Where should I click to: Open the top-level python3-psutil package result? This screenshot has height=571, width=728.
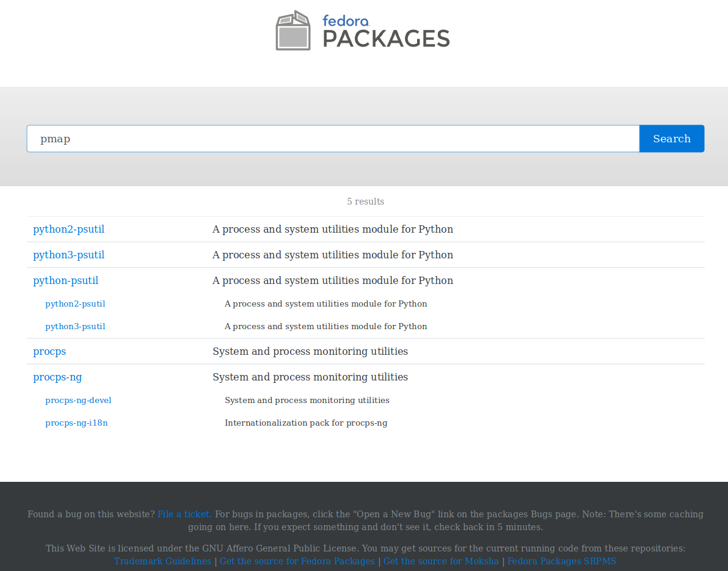pyautogui.click(x=69, y=255)
